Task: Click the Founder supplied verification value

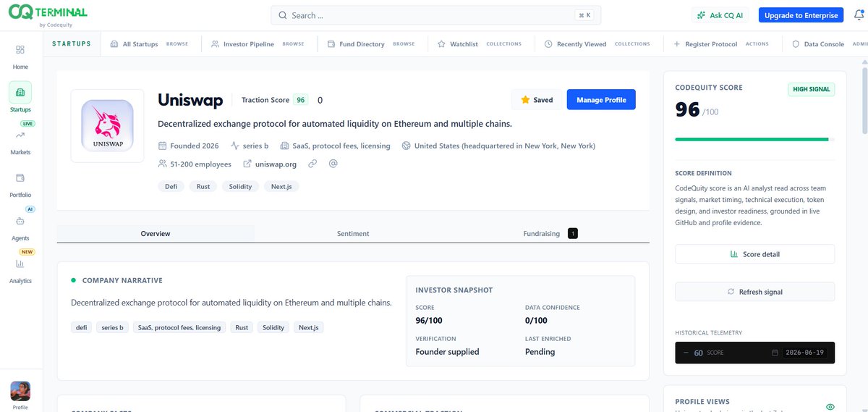Action: [x=447, y=352]
